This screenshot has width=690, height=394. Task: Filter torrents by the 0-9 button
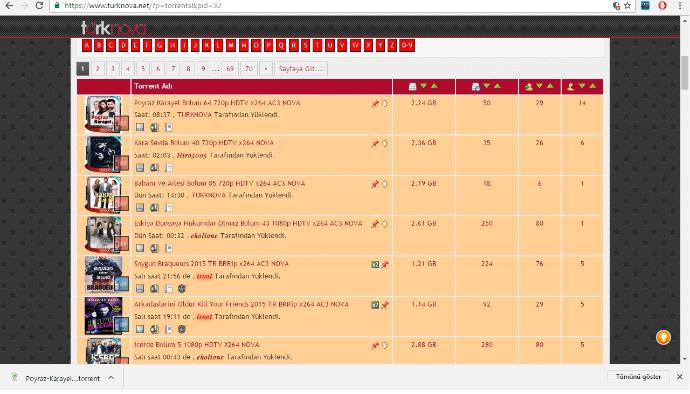coord(407,45)
